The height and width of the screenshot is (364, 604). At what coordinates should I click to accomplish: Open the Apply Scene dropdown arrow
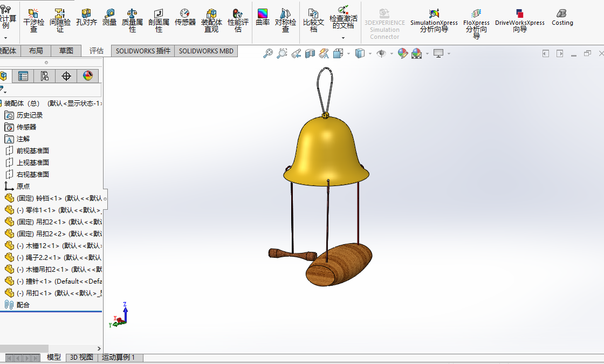427,54
